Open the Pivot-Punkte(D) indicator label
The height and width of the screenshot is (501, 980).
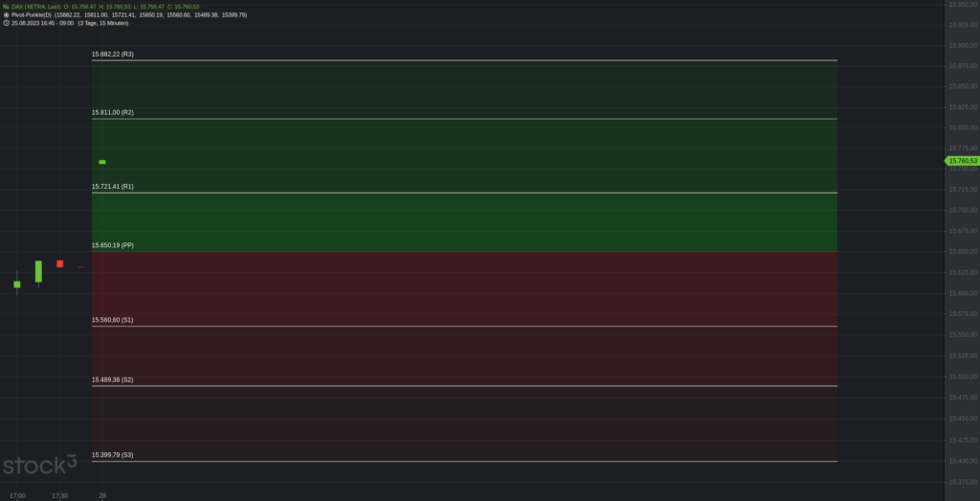pyautogui.click(x=32, y=14)
